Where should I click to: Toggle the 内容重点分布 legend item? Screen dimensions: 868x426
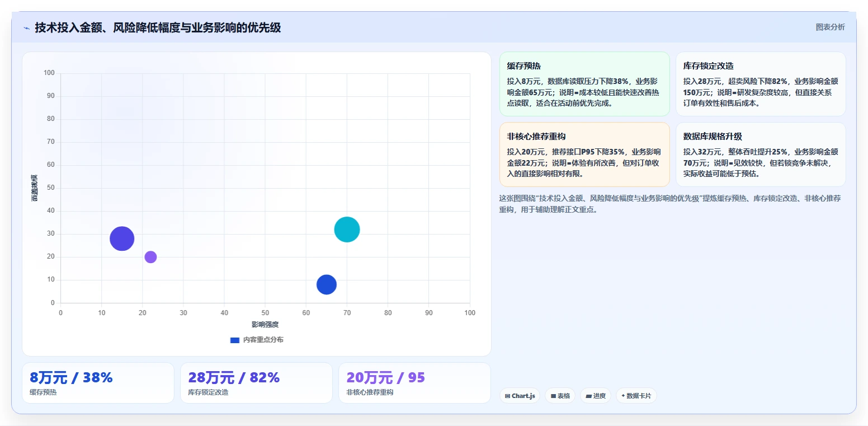click(x=257, y=340)
